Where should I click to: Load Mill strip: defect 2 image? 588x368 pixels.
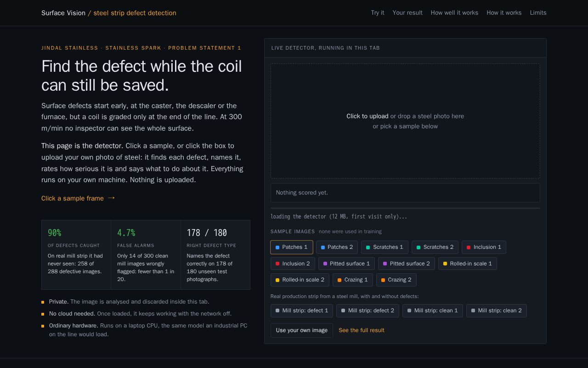click(x=367, y=310)
